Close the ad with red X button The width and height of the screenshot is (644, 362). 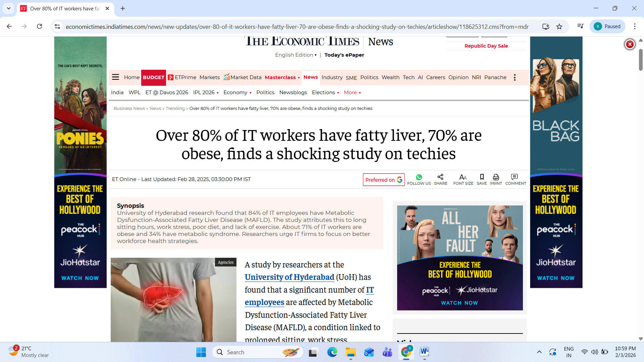pyautogui.click(x=630, y=44)
